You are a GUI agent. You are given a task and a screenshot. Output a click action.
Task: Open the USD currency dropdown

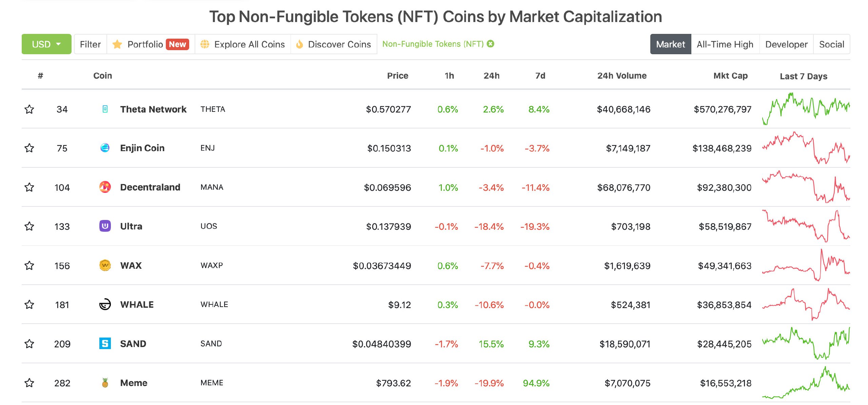[46, 44]
